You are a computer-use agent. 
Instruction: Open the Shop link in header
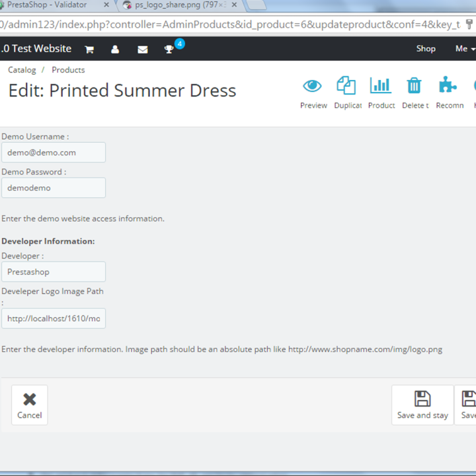point(426,48)
